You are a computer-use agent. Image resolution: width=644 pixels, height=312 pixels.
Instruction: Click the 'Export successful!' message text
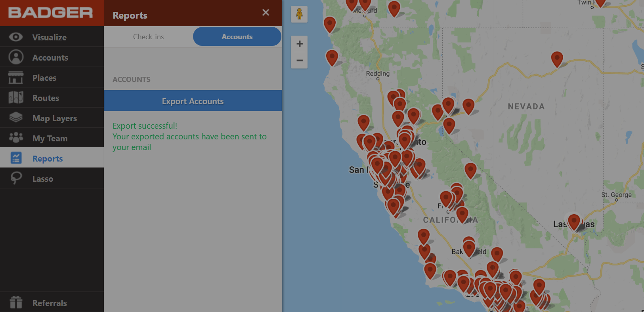(x=145, y=126)
